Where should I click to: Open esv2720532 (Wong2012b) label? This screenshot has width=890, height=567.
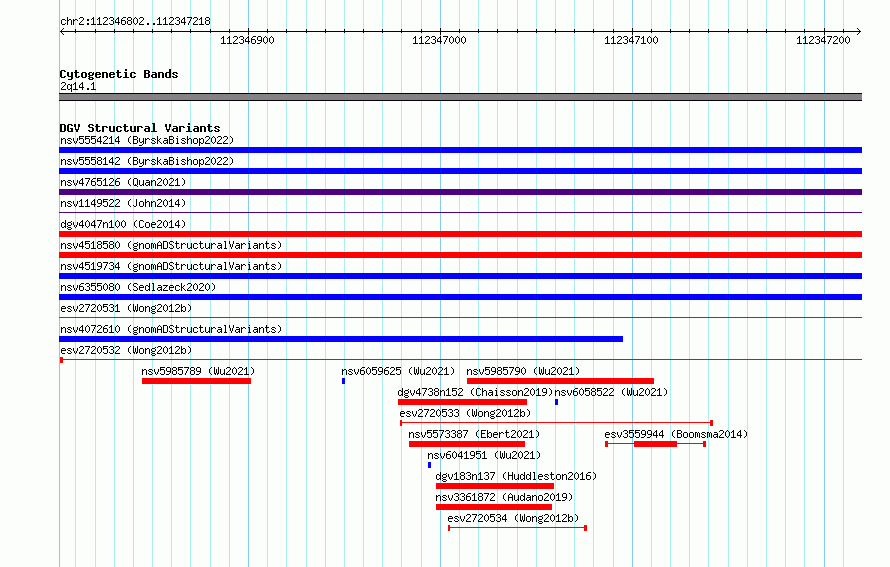coord(126,350)
